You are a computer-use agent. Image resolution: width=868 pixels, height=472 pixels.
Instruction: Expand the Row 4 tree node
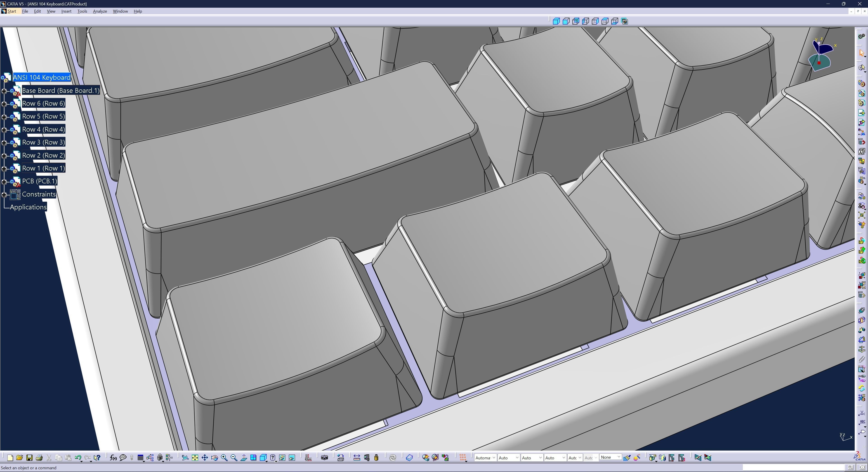click(4, 130)
